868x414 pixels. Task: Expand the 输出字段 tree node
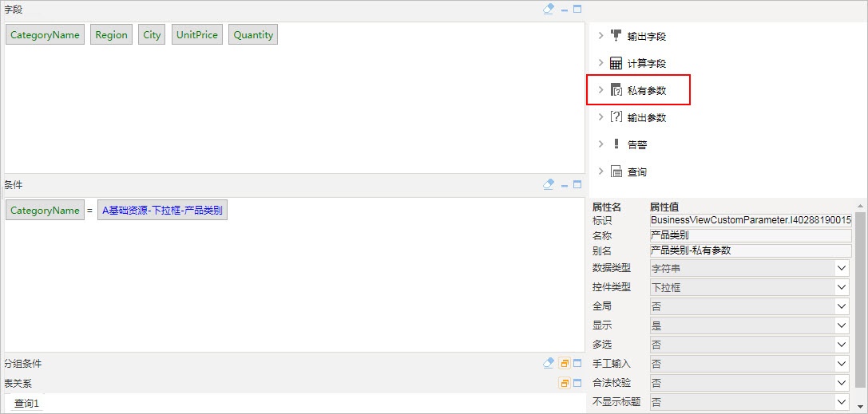tap(600, 36)
